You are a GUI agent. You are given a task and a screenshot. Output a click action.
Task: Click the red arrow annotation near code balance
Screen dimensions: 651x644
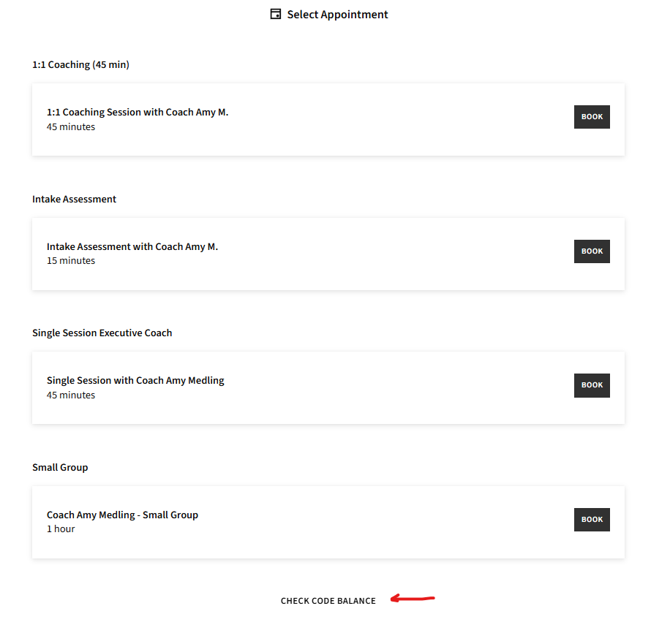413,598
